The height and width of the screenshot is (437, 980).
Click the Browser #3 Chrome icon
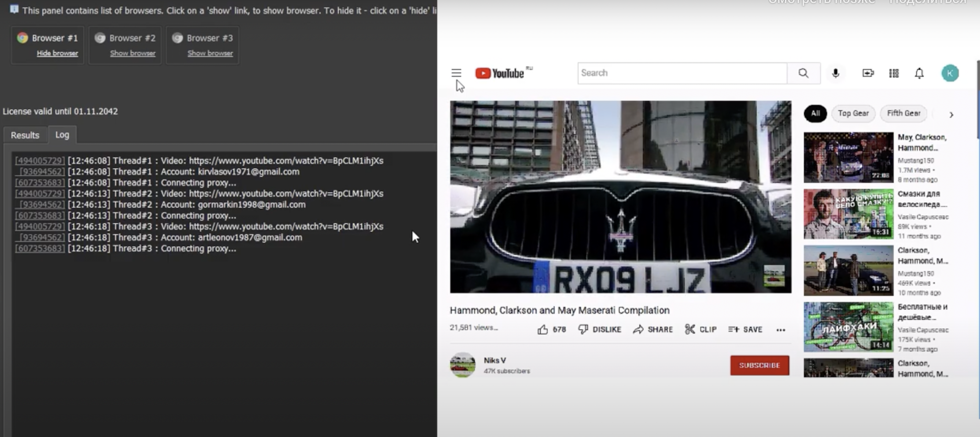point(177,38)
